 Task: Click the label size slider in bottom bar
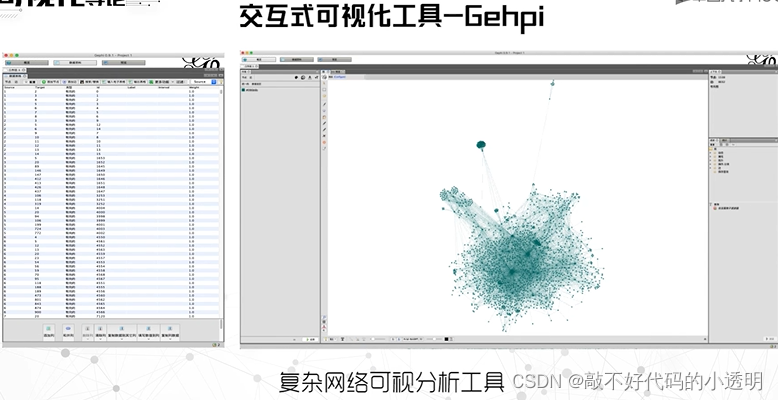[x=434, y=339]
